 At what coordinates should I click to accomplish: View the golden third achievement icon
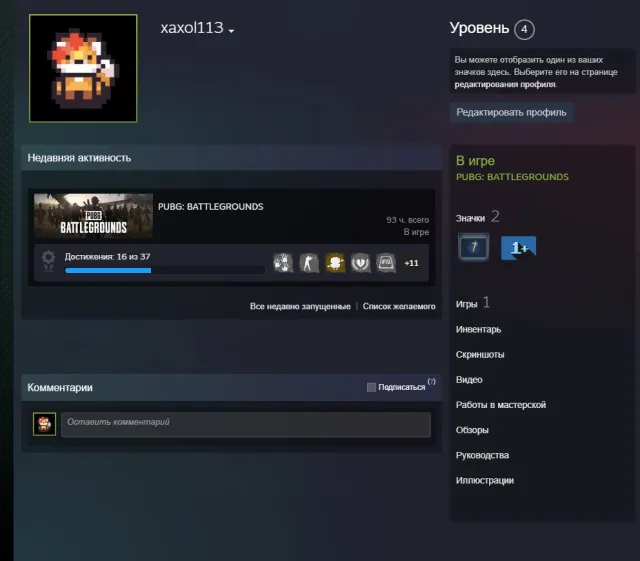pyautogui.click(x=335, y=263)
